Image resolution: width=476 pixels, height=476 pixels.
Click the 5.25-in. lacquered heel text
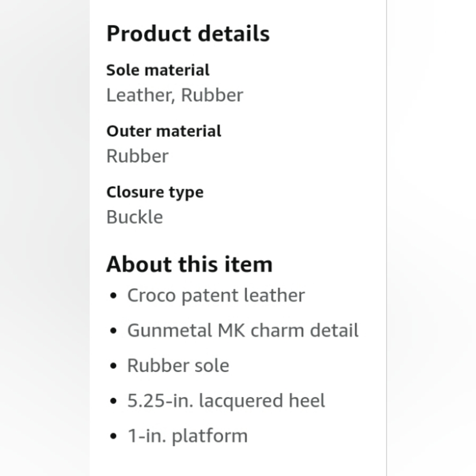coord(226,401)
